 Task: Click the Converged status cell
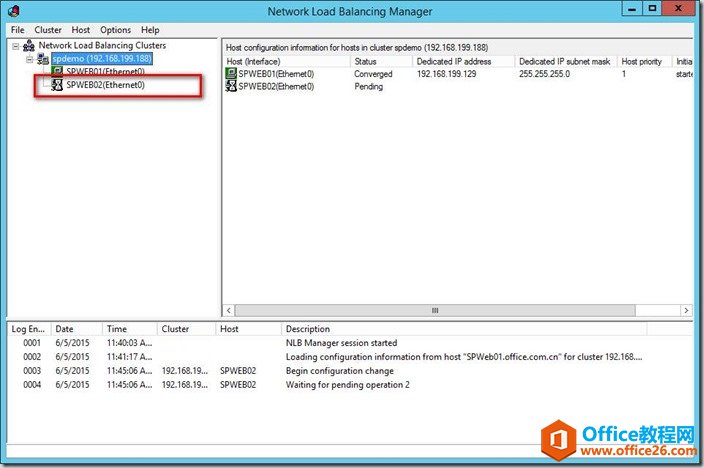373,74
